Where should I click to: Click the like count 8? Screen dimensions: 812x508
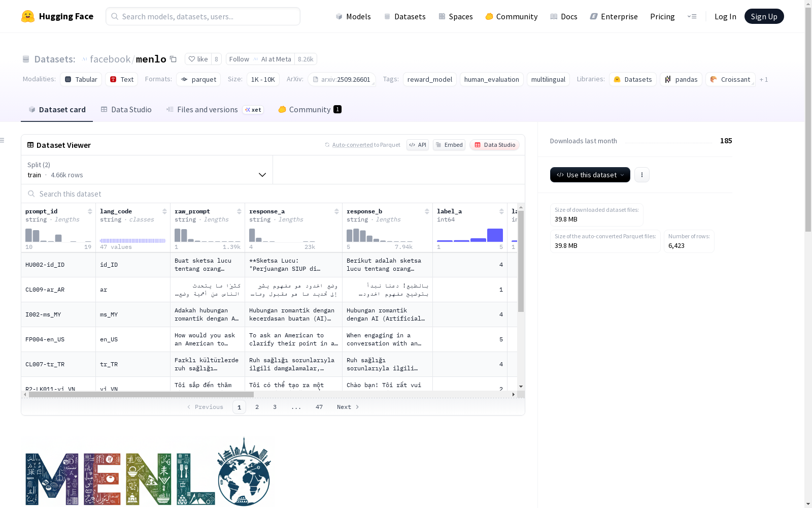pyautogui.click(x=216, y=59)
